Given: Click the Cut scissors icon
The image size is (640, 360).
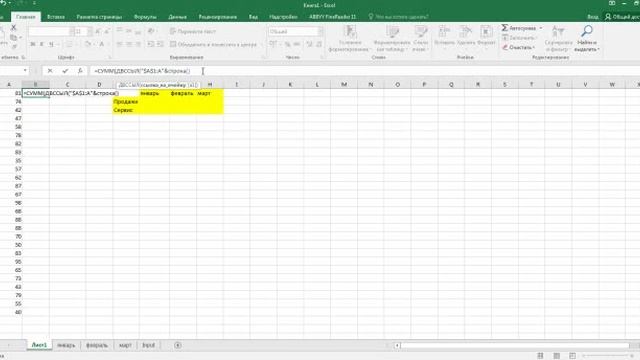Looking at the screenshot, I should point(13,27).
